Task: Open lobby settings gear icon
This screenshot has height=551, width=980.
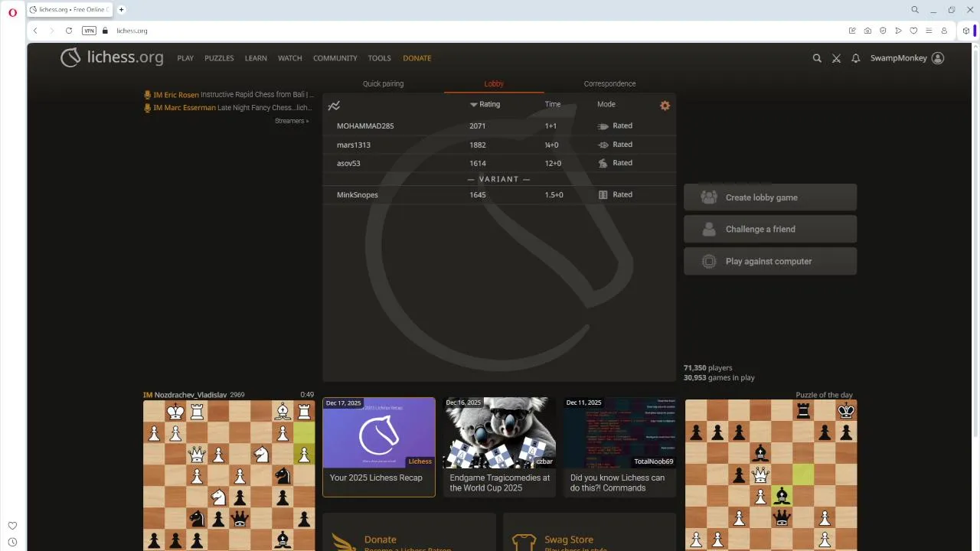Action: (665, 106)
